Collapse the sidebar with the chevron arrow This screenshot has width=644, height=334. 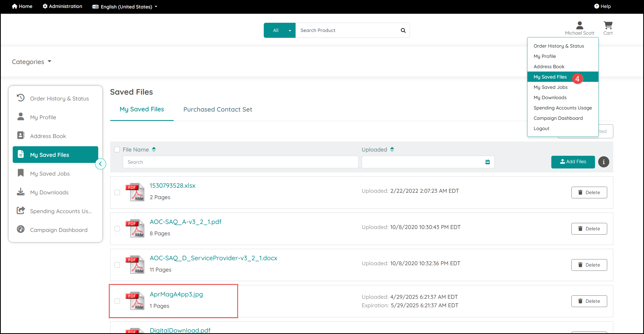point(100,164)
